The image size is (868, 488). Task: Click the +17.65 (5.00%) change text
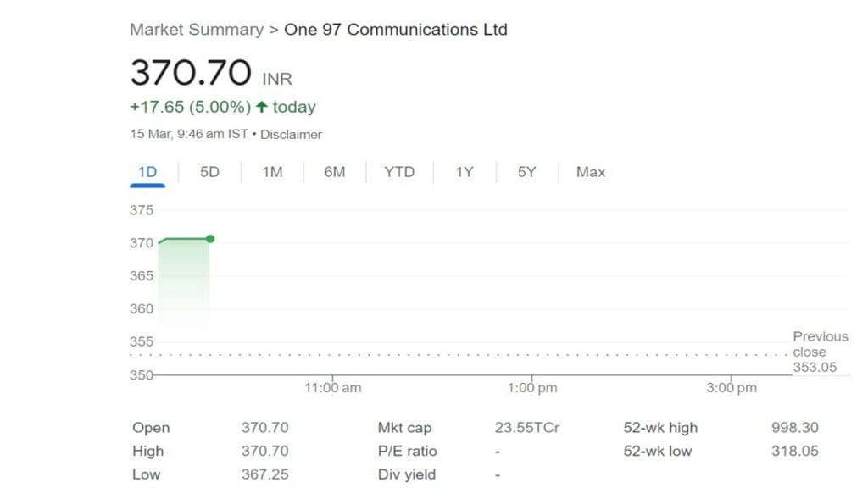190,108
